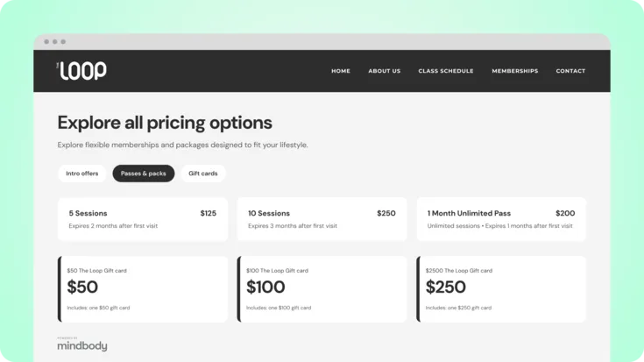
Task: Choose the 5 Sessions $125 pack
Action: pyautogui.click(x=143, y=219)
